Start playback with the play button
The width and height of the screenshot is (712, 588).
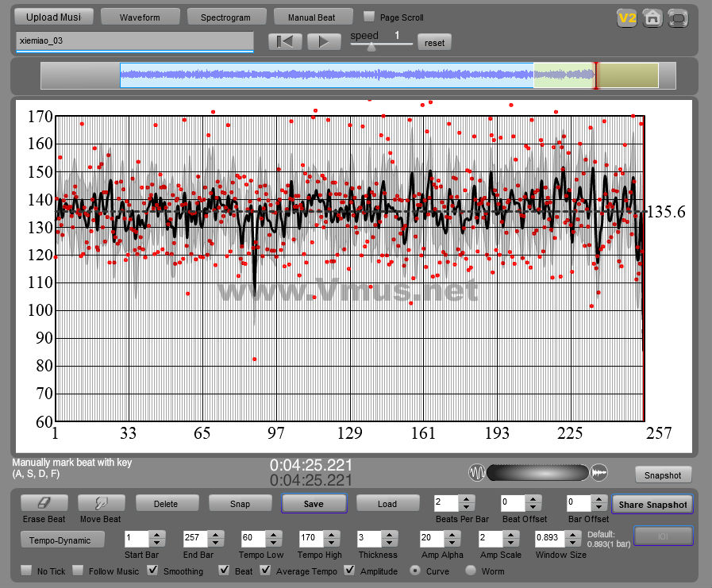coord(324,42)
